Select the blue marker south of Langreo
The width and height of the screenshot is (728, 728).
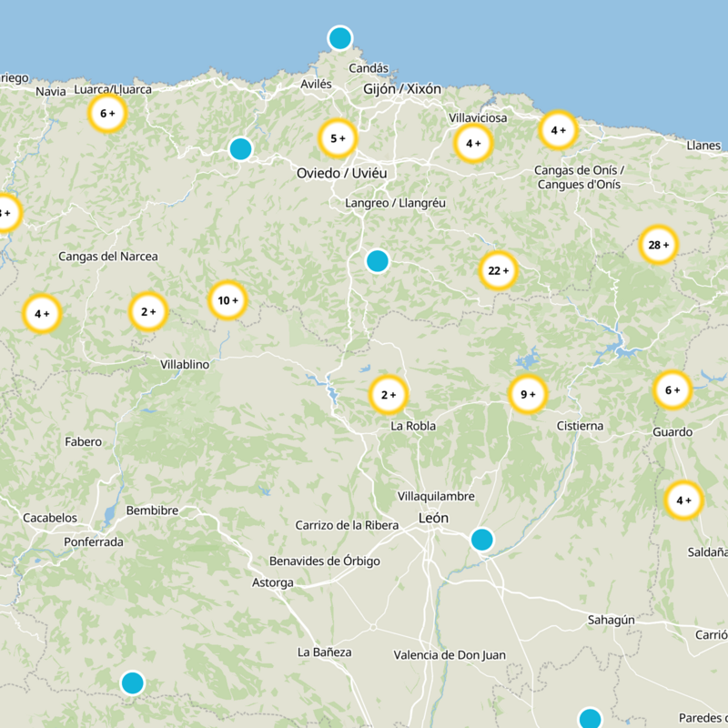(378, 261)
